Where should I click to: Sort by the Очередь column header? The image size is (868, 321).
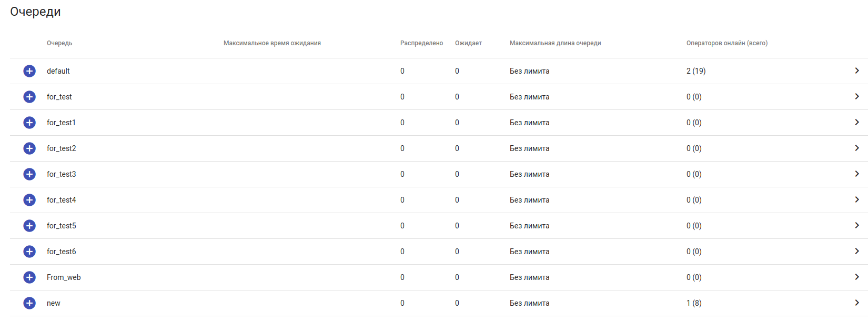(x=59, y=43)
